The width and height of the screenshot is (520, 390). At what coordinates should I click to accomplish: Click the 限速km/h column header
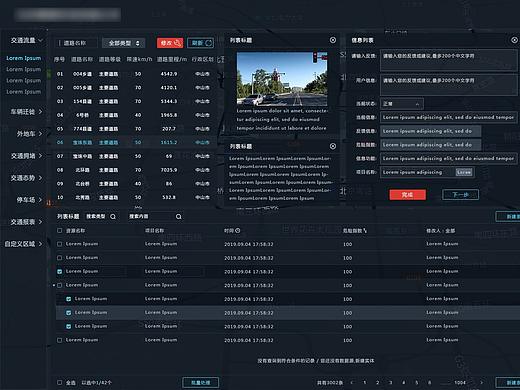(x=139, y=59)
